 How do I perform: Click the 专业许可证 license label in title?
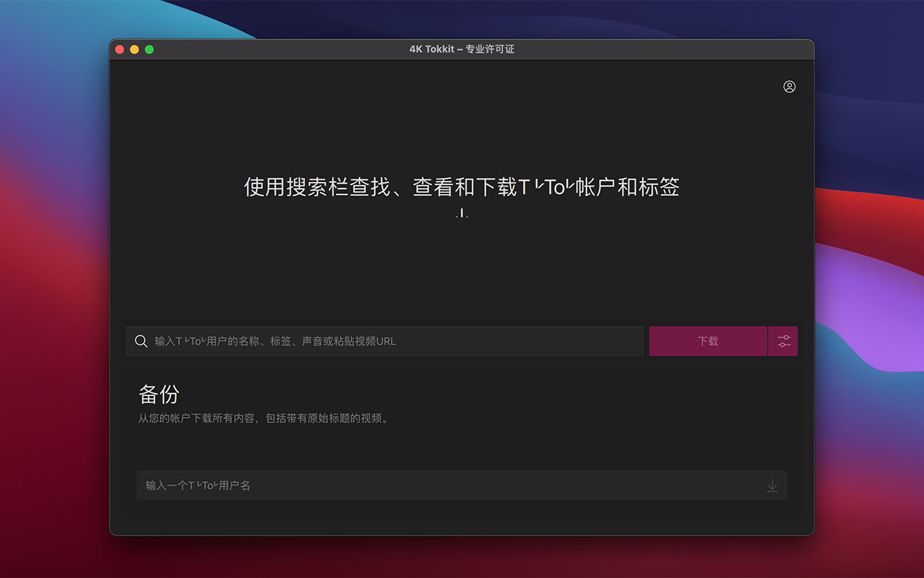click(x=490, y=49)
